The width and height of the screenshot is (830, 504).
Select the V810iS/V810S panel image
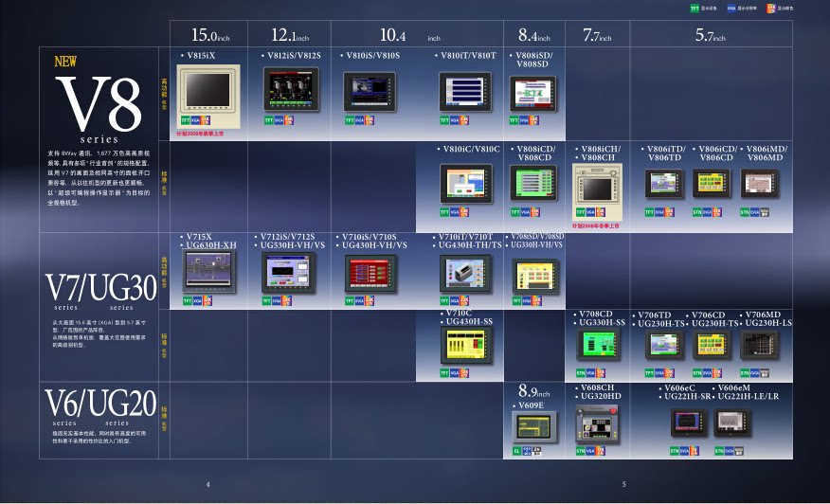point(370,92)
